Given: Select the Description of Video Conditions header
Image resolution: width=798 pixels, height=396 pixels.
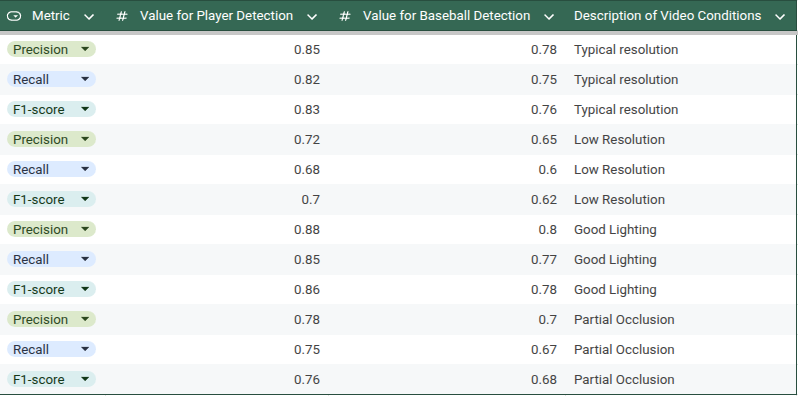Looking at the screenshot, I should [667, 16].
